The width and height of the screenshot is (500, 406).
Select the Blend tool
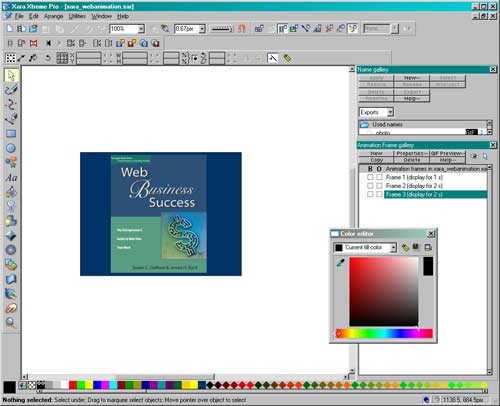tap(11, 264)
